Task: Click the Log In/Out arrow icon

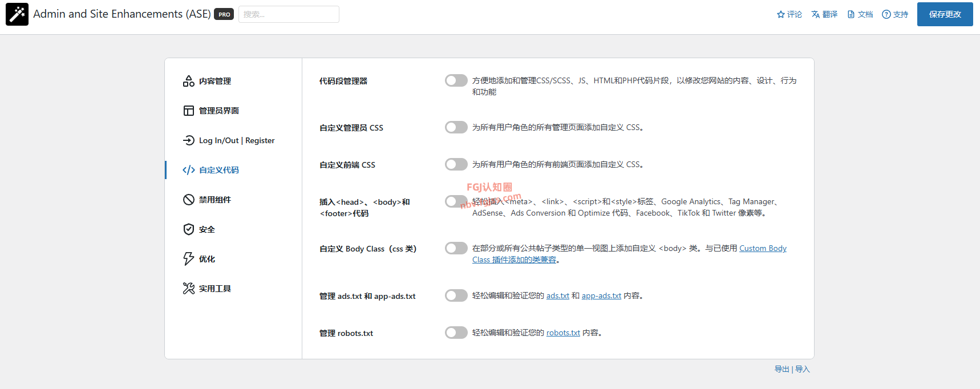Action: click(189, 140)
